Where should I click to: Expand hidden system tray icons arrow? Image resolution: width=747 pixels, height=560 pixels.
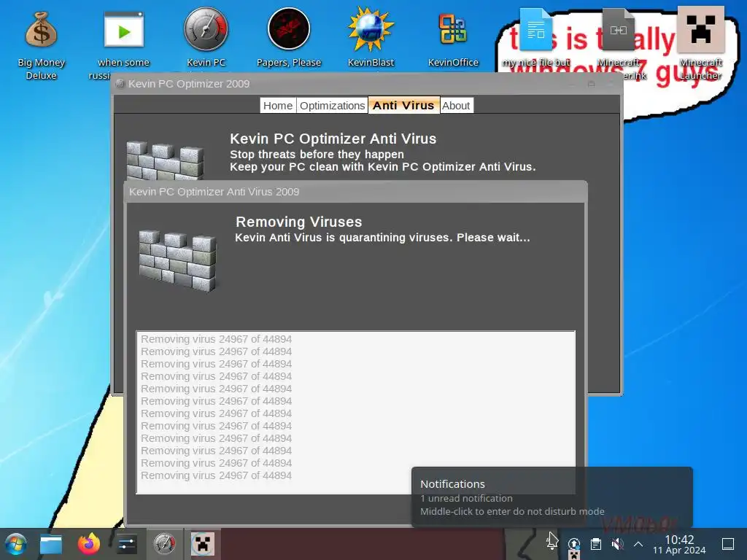pos(638,544)
